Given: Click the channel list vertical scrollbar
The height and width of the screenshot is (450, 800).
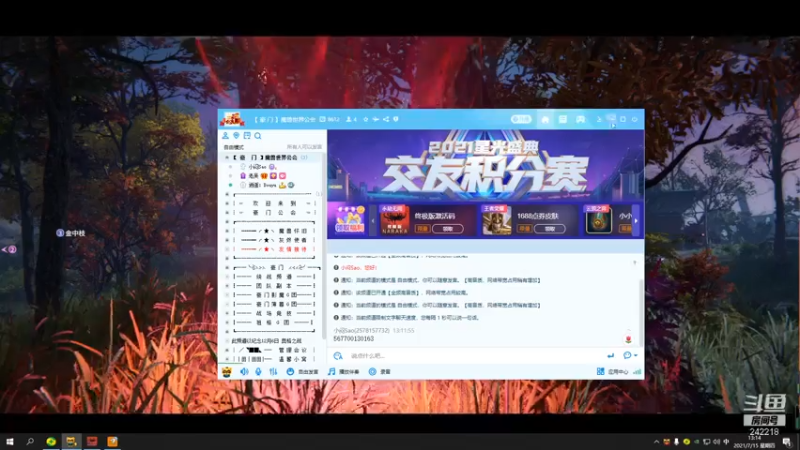Looking at the screenshot, I should pos(324,245).
